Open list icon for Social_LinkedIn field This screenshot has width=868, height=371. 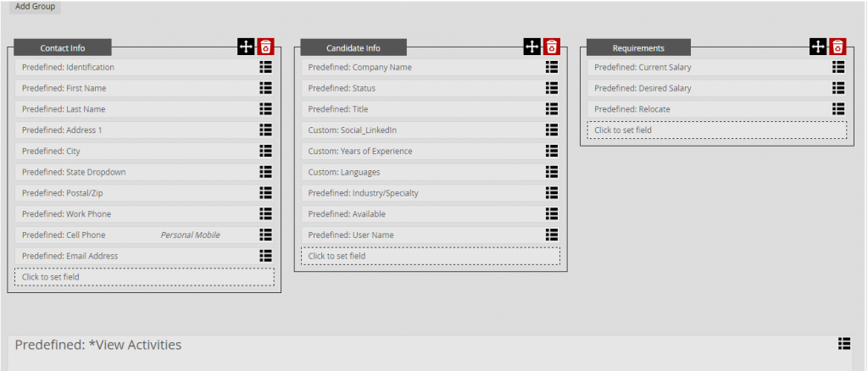(x=551, y=130)
